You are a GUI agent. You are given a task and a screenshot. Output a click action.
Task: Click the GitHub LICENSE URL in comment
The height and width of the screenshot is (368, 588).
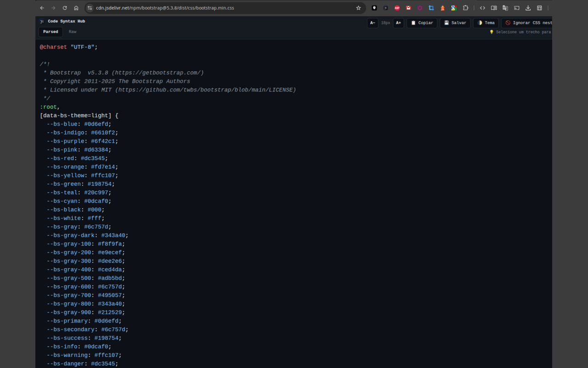[x=205, y=90]
